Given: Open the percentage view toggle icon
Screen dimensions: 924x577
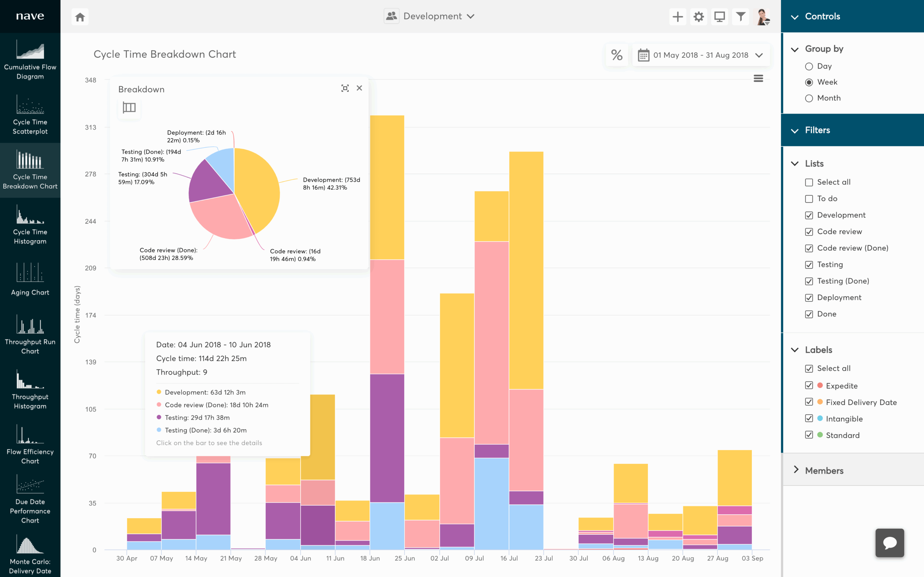Looking at the screenshot, I should (x=616, y=55).
